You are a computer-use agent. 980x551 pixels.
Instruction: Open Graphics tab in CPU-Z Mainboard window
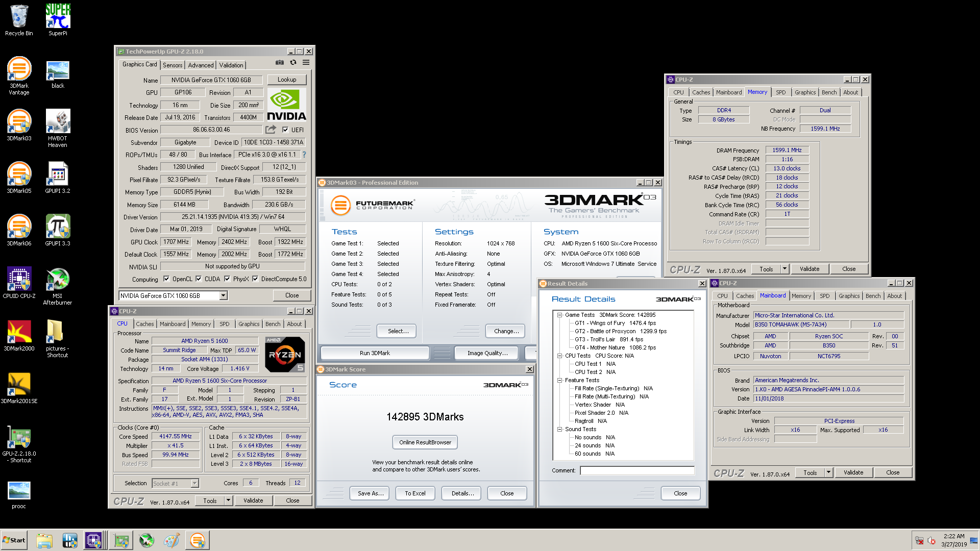coord(849,296)
